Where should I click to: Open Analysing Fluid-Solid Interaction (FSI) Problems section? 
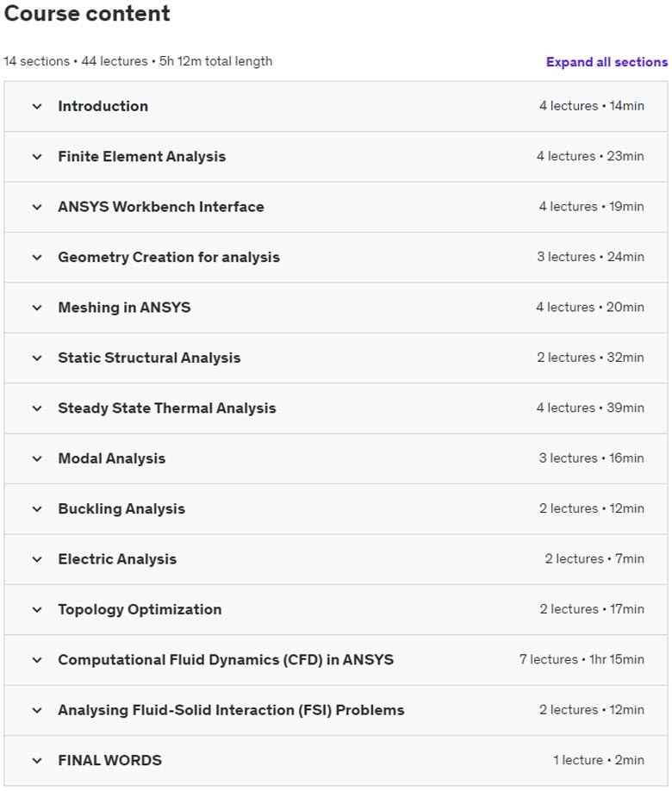231,710
